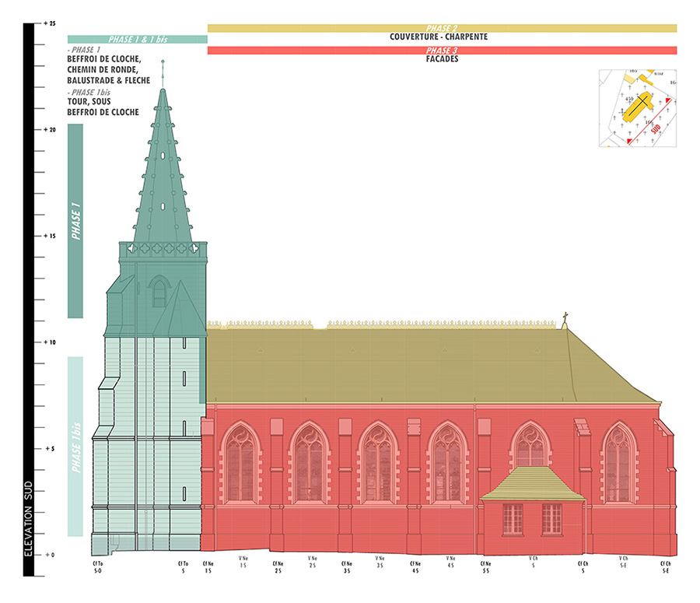
Task: Click the Cf To S-O buttress label
Action: pos(98,567)
